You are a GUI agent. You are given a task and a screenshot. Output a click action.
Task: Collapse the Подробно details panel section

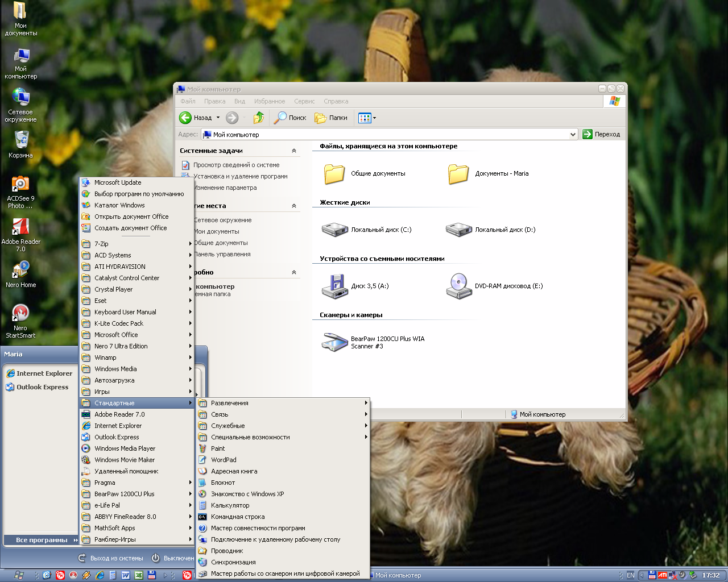(294, 272)
